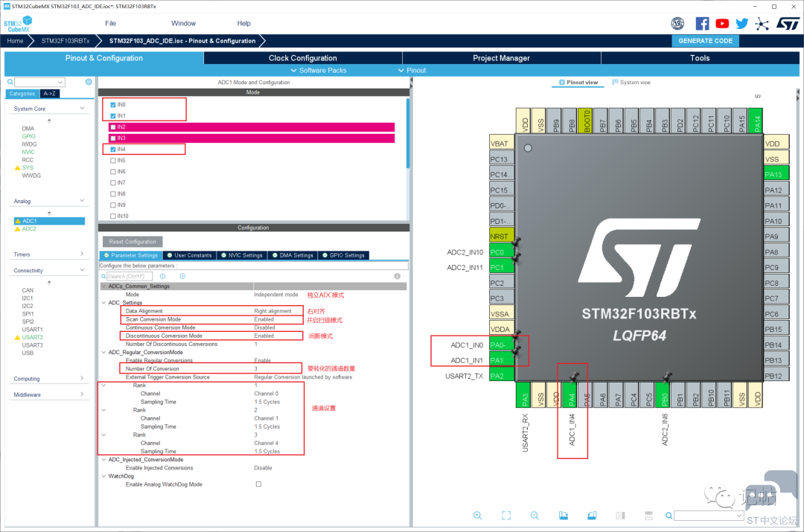804x532 pixels.
Task: Go to Home in the breadcrumb
Action: [15, 41]
